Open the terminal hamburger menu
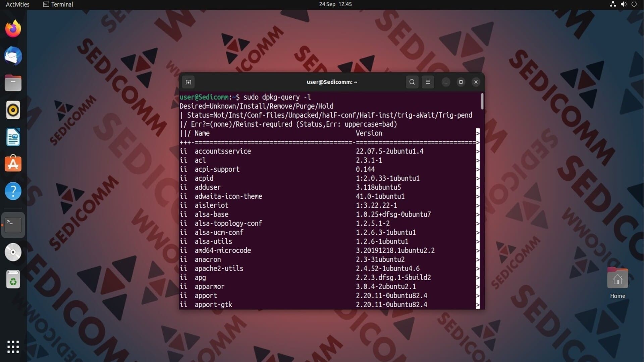The width and height of the screenshot is (644, 362). coord(428,82)
